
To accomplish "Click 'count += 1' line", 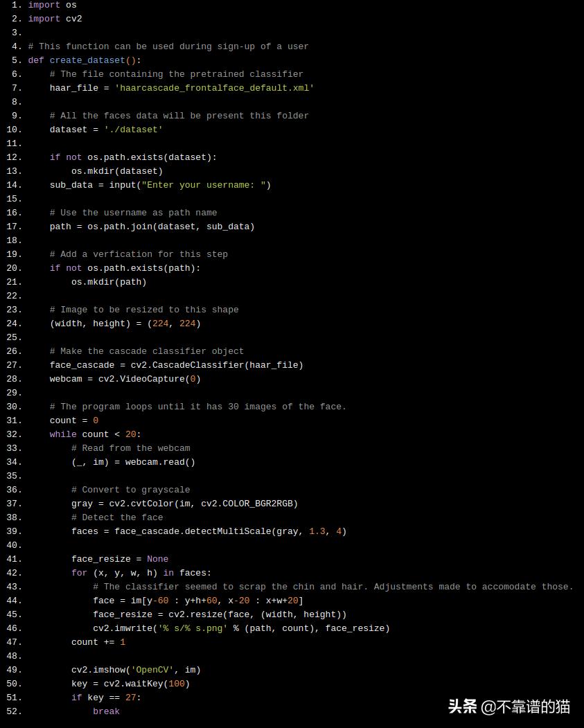I will pos(98,642).
